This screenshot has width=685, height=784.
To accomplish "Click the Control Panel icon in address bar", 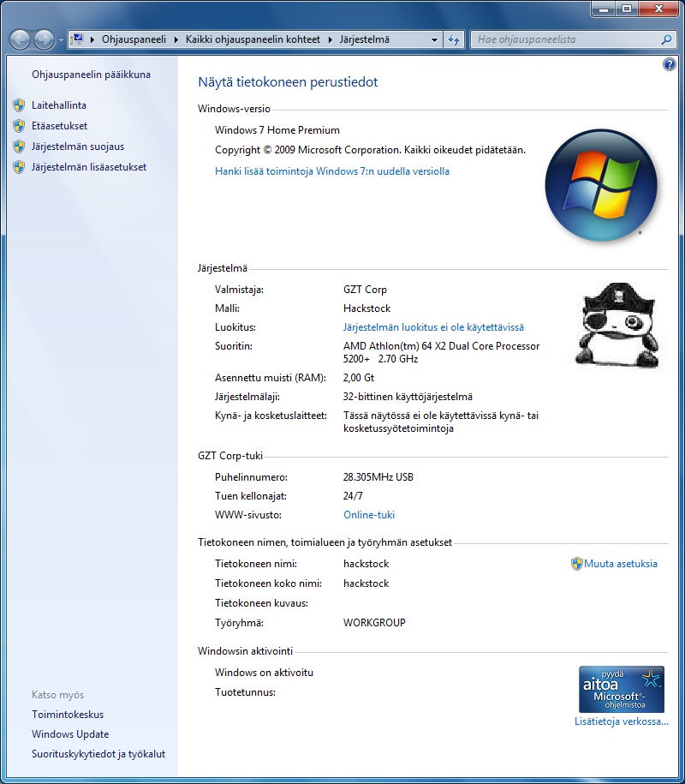I will 77,39.
